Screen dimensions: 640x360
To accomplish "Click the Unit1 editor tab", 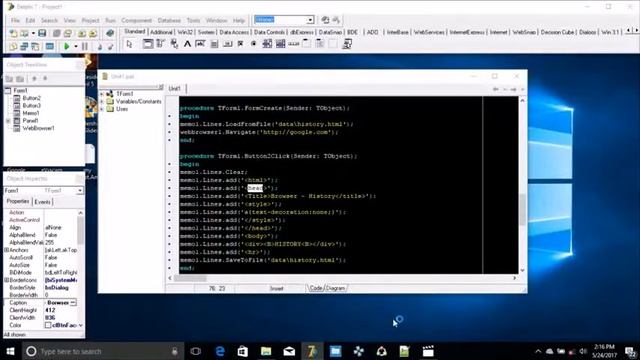I will 175,89.
